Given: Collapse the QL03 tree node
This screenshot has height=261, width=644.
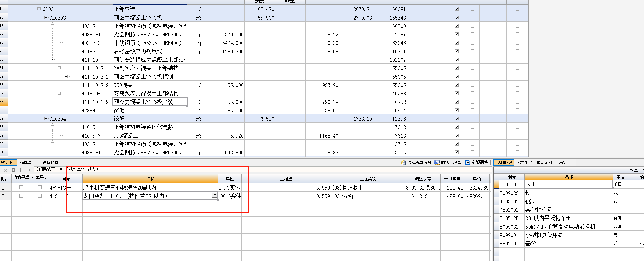Looking at the screenshot, I should tap(39, 9).
